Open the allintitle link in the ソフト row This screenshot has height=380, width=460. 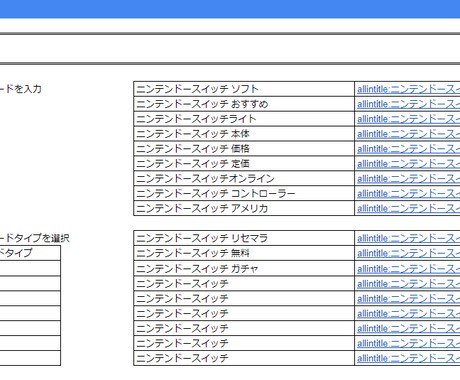click(408, 89)
